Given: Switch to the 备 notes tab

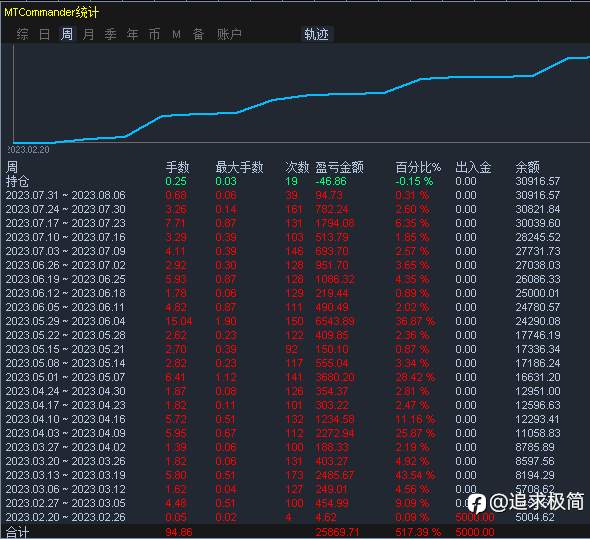Looking at the screenshot, I should click(x=198, y=34).
